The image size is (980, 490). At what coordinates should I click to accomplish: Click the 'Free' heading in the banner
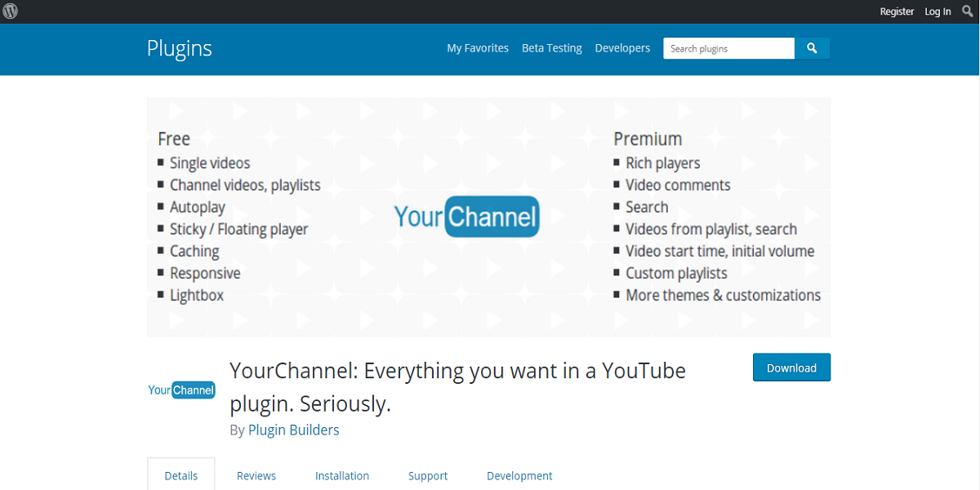click(174, 140)
